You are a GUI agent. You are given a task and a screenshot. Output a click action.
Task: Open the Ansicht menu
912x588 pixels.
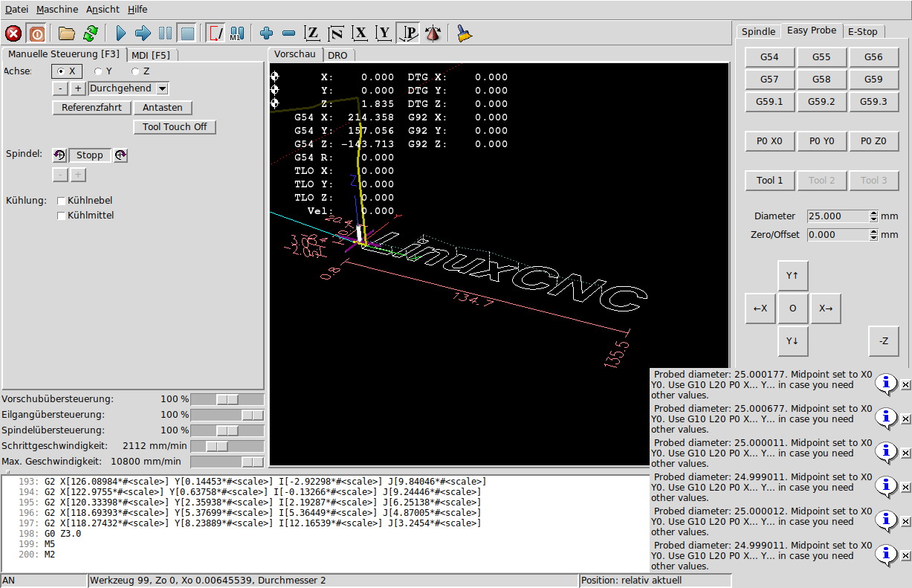click(x=103, y=10)
